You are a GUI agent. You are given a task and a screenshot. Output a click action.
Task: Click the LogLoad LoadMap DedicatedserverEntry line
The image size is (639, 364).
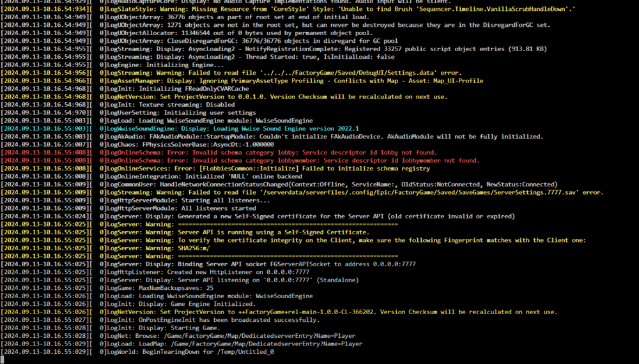point(181,344)
